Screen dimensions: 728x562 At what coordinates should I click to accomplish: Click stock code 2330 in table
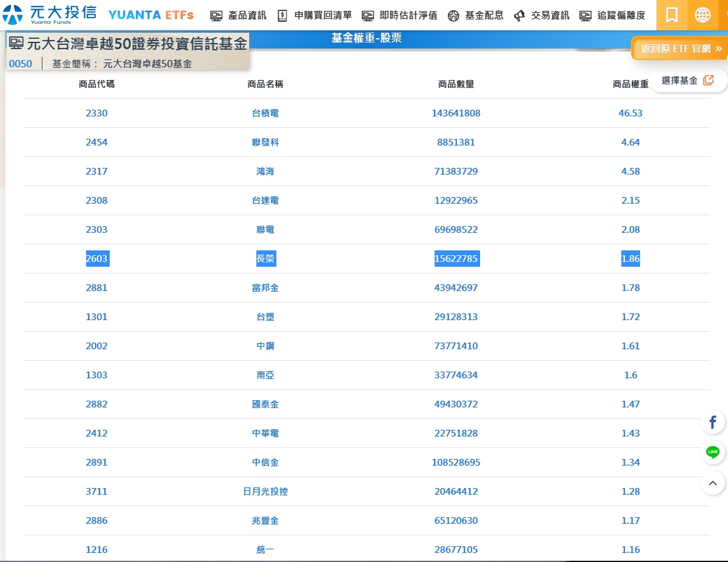pyautogui.click(x=96, y=113)
